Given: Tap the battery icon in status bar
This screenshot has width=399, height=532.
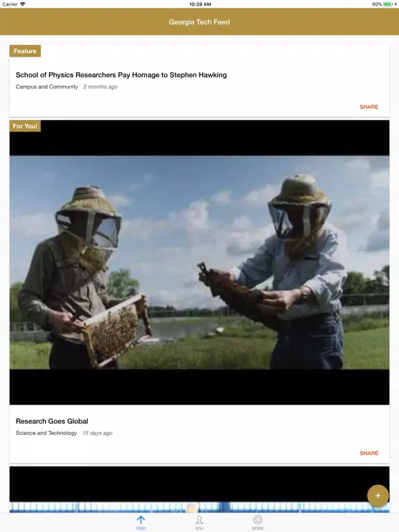Looking at the screenshot, I should tap(388, 4).
